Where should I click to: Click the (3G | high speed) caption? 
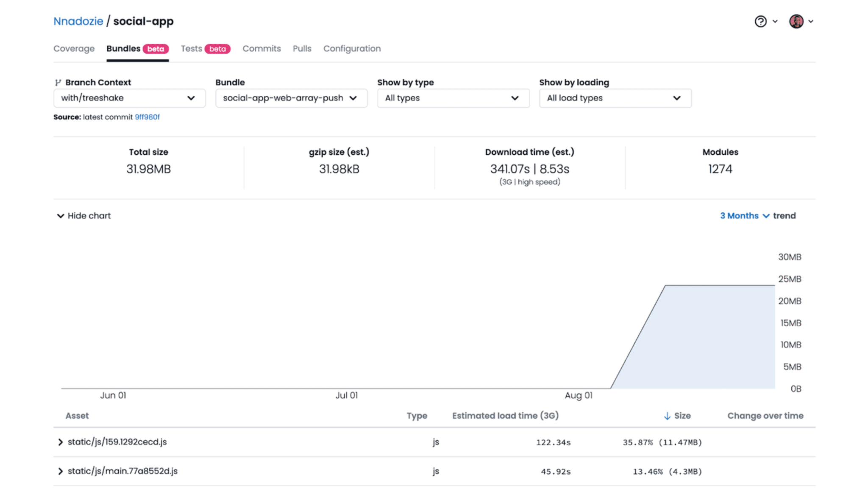tap(530, 182)
